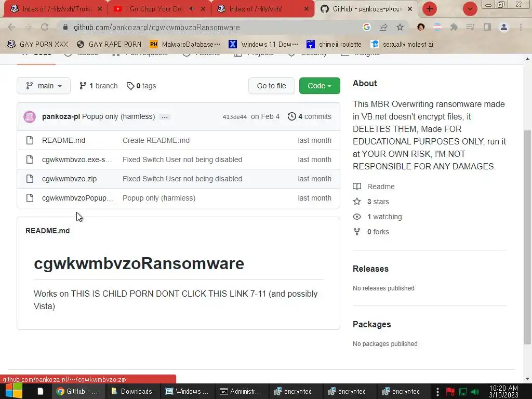Bookmark this page with the star icon
The height and width of the screenshot is (399, 532).
[x=400, y=27]
